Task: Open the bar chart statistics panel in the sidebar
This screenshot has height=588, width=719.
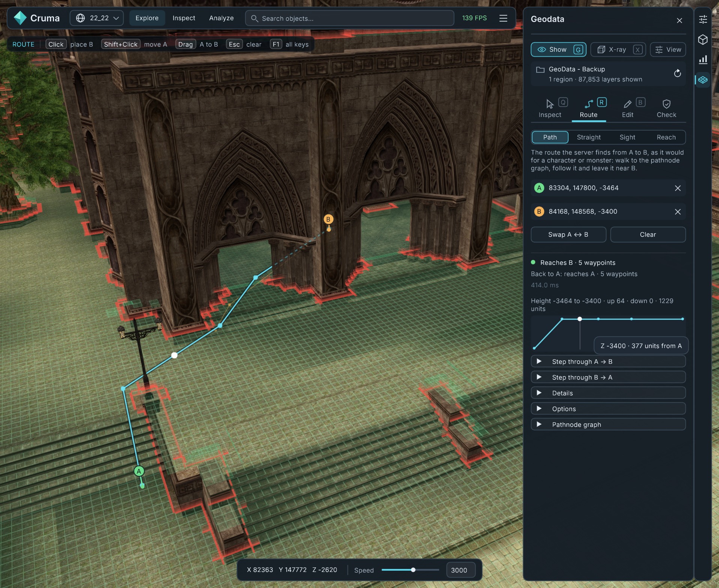Action: [703, 59]
